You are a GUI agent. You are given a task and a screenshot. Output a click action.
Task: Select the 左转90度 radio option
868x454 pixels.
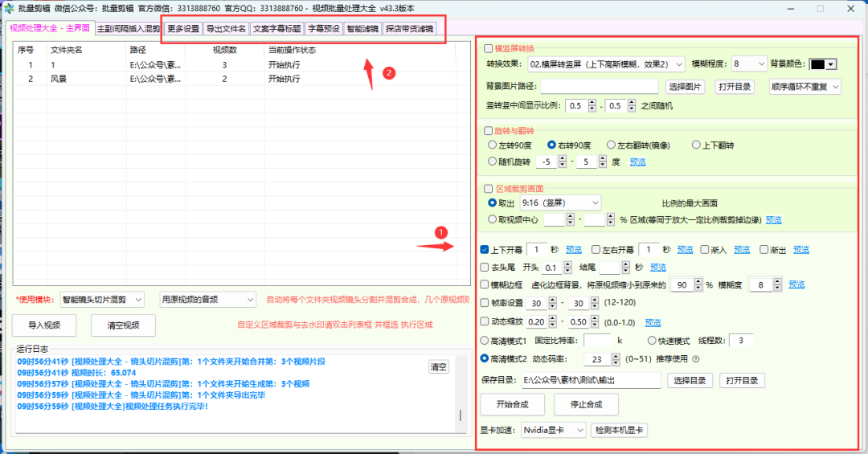coord(493,145)
